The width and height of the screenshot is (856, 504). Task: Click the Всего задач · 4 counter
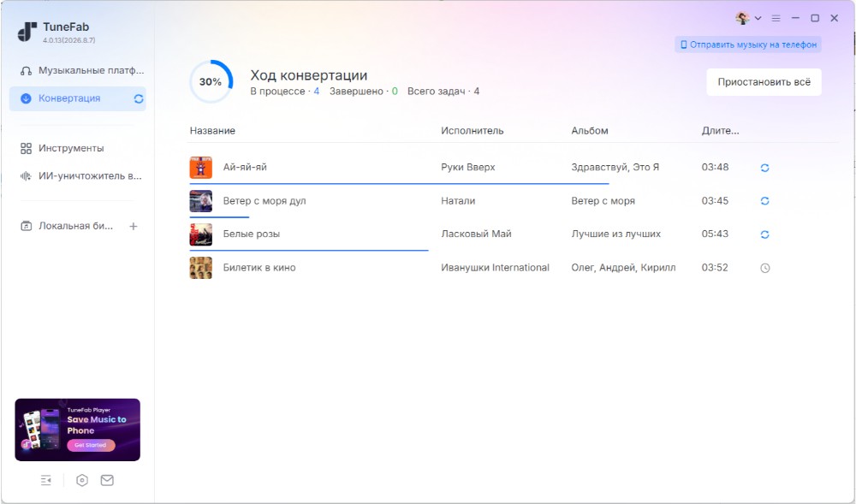tap(443, 92)
